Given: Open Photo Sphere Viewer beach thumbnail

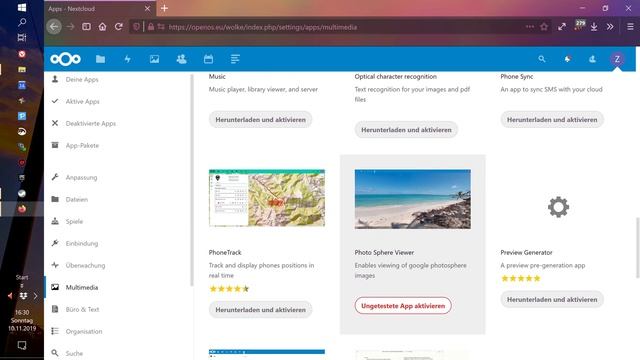Looking at the screenshot, I should pyautogui.click(x=413, y=199).
